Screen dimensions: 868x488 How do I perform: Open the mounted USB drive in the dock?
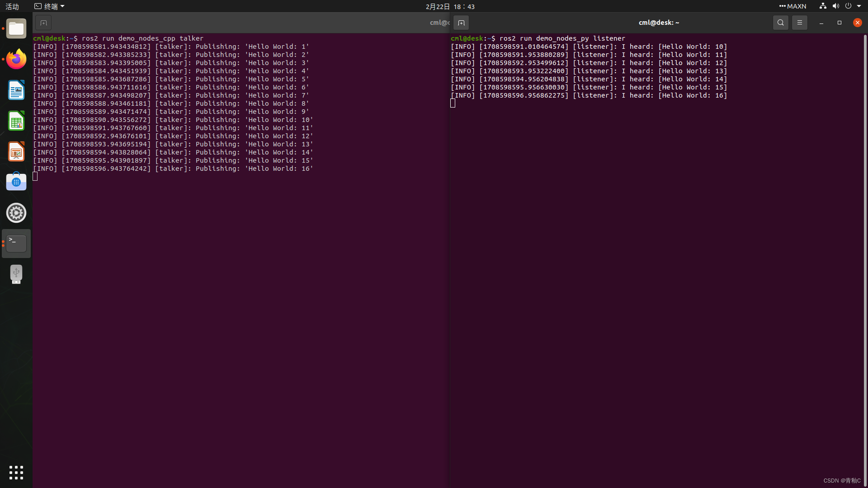[x=16, y=274]
